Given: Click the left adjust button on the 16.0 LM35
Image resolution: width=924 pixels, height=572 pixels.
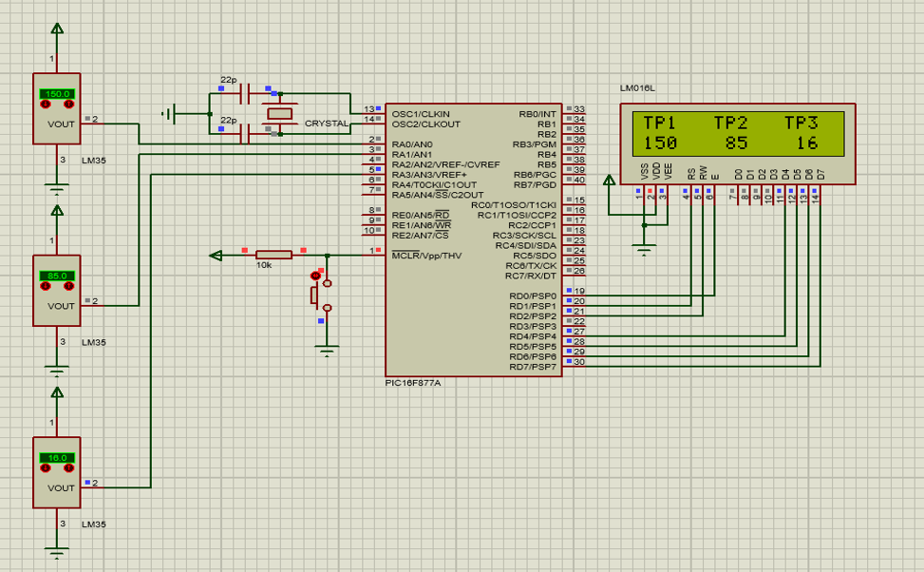Looking at the screenshot, I should [x=45, y=467].
